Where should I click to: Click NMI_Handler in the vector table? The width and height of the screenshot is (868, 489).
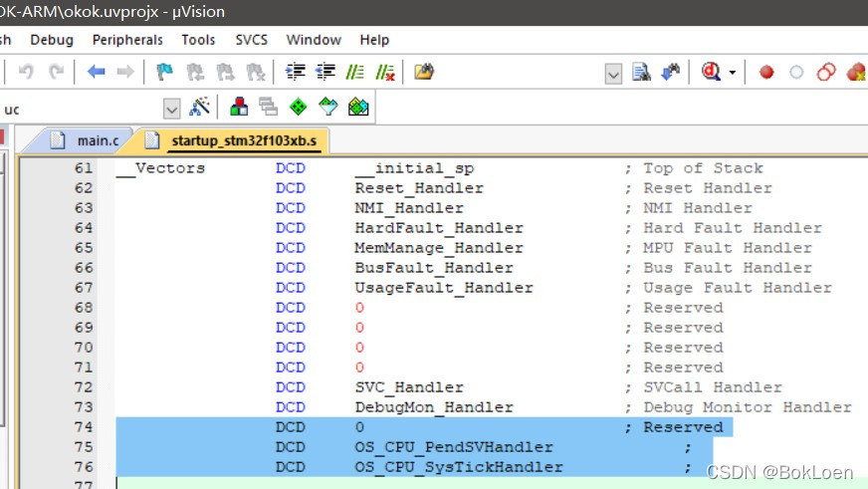tap(409, 208)
